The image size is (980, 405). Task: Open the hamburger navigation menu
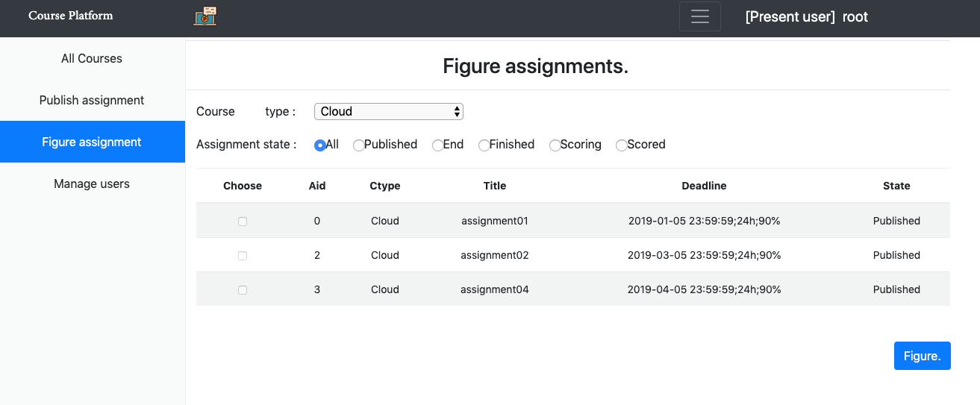pos(699,16)
